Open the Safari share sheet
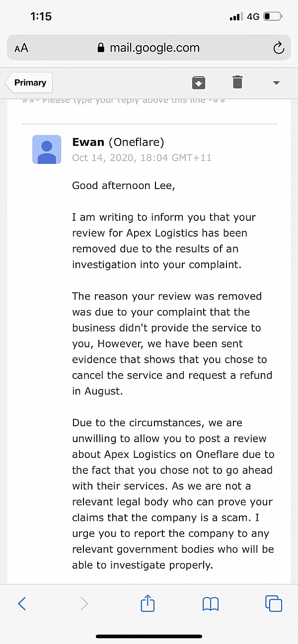Image resolution: width=298 pixels, height=644 pixels. [x=148, y=603]
